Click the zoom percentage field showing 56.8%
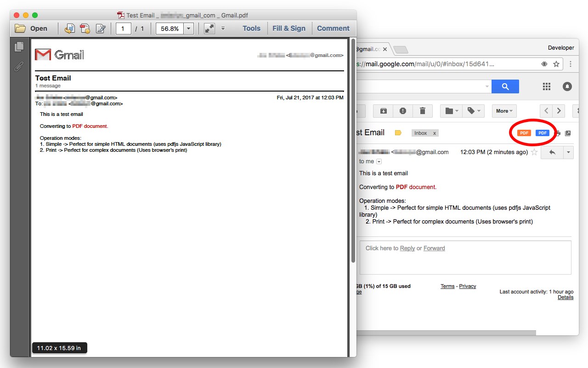This screenshot has width=588, height=368. coord(170,29)
